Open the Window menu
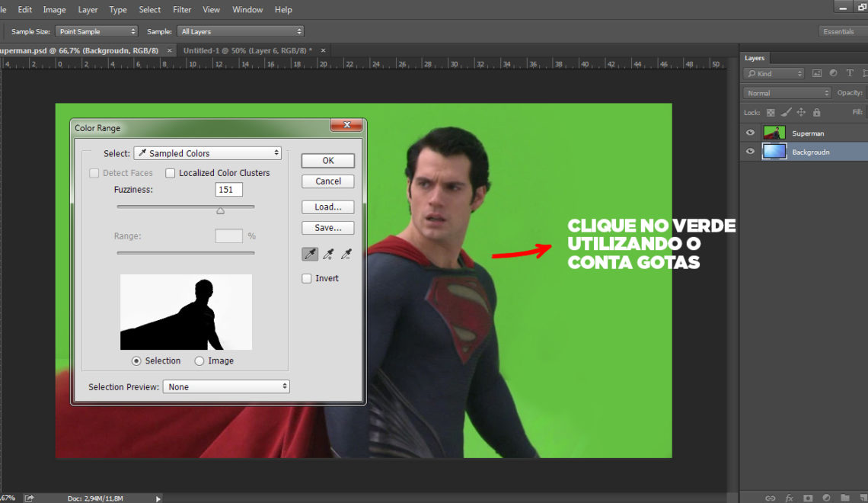 pyautogui.click(x=247, y=9)
